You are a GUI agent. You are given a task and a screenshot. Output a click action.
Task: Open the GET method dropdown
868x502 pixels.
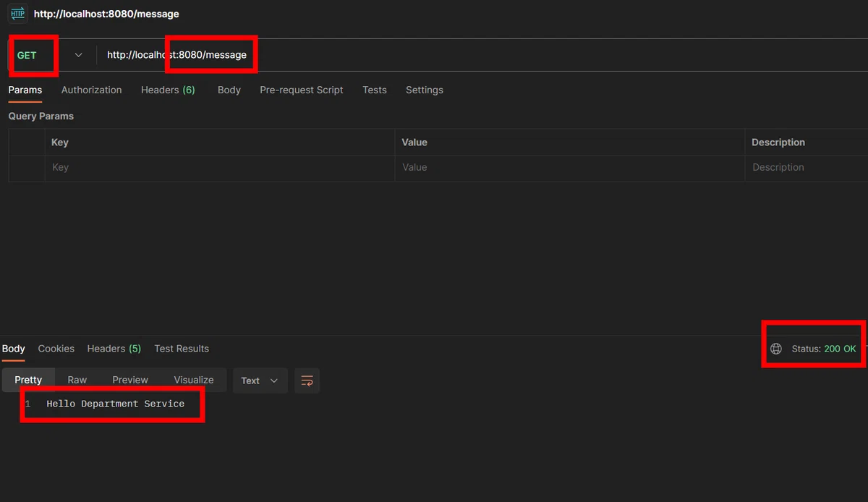coord(50,55)
